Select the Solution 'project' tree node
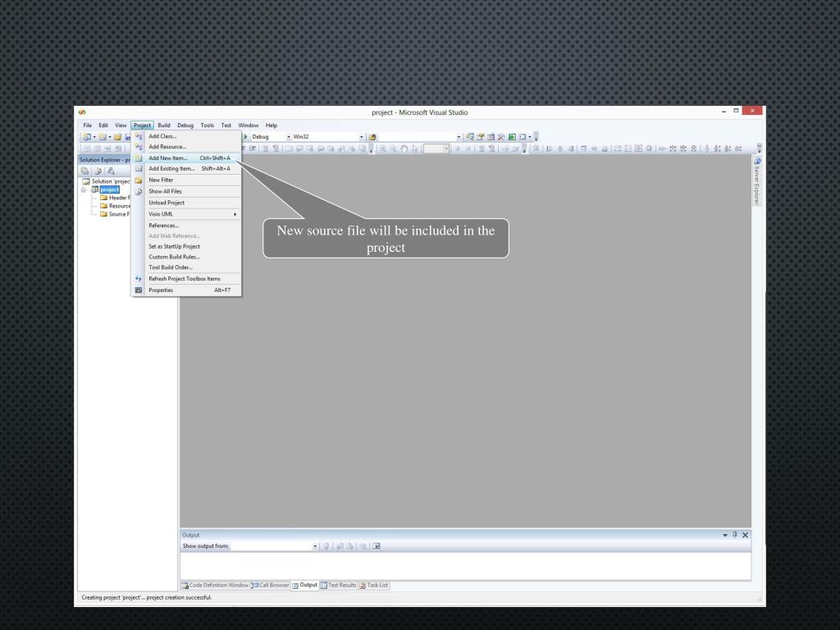 pyautogui.click(x=106, y=181)
